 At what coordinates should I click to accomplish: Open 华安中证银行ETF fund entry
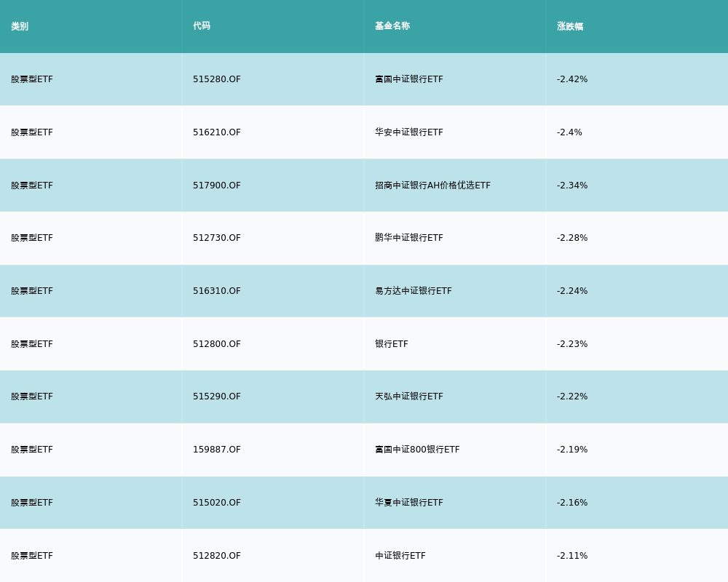point(409,132)
